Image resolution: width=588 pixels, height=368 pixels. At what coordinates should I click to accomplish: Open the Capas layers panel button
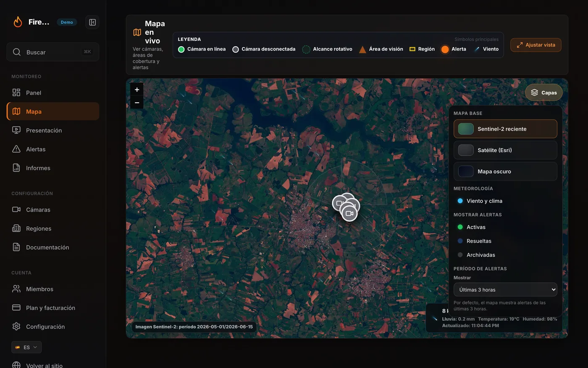click(x=544, y=93)
